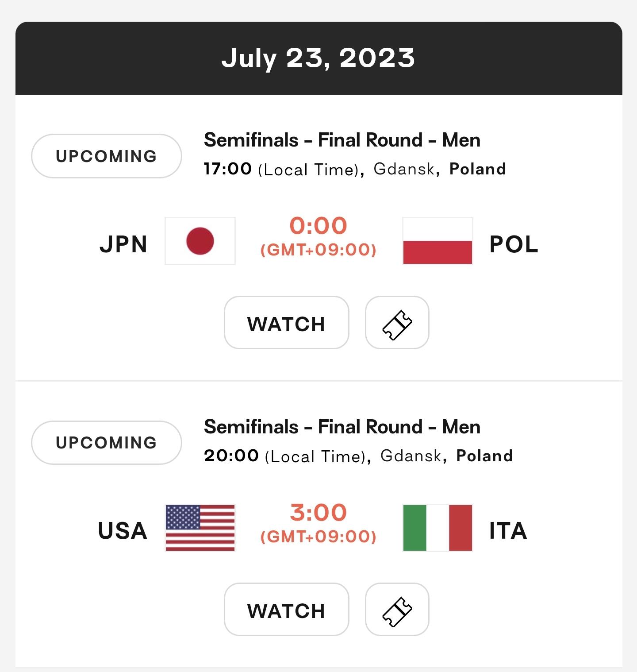This screenshot has height=672, width=637.
Task: Select the ITA team name
Action: click(x=508, y=531)
